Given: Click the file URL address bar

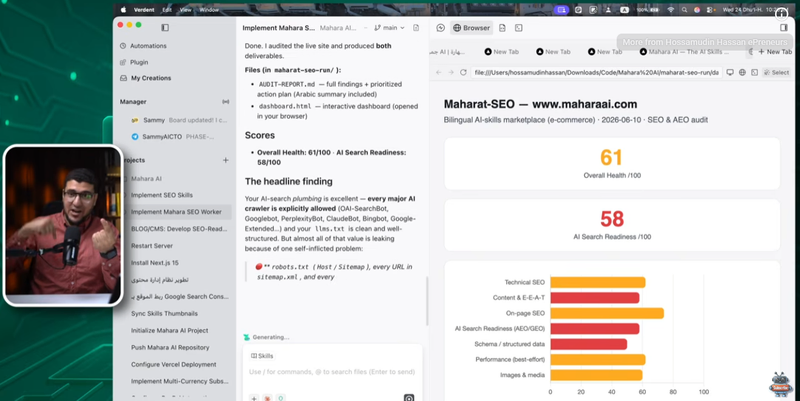Looking at the screenshot, I should 596,72.
